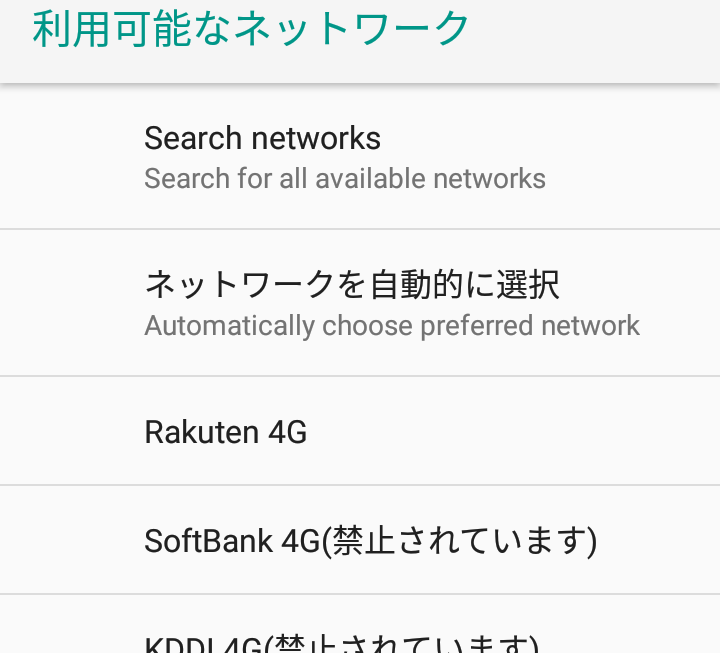The height and width of the screenshot is (653, 720).
Task: Tap ネットワークを自動的に選択 option
Action: pyautogui.click(x=360, y=303)
